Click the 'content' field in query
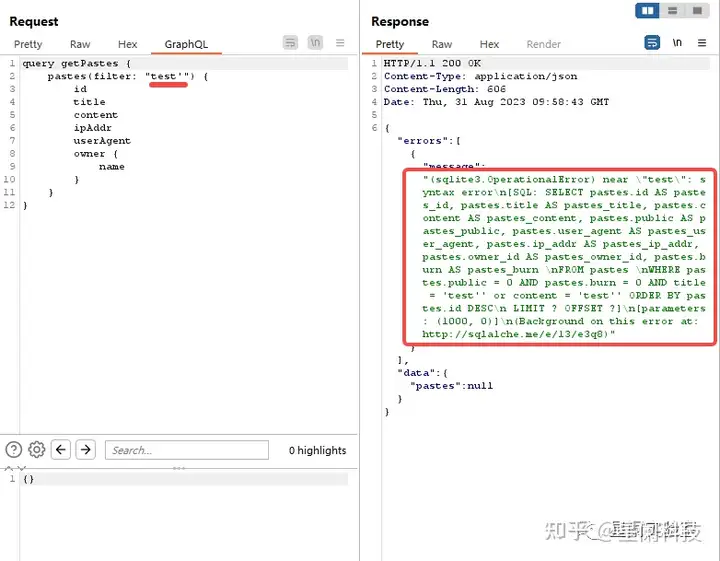 96,115
